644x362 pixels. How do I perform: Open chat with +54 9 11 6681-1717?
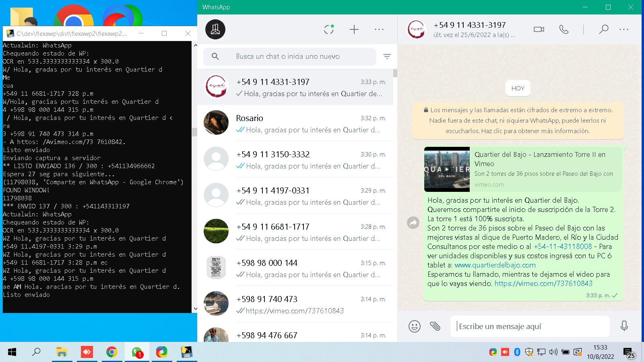click(x=295, y=232)
